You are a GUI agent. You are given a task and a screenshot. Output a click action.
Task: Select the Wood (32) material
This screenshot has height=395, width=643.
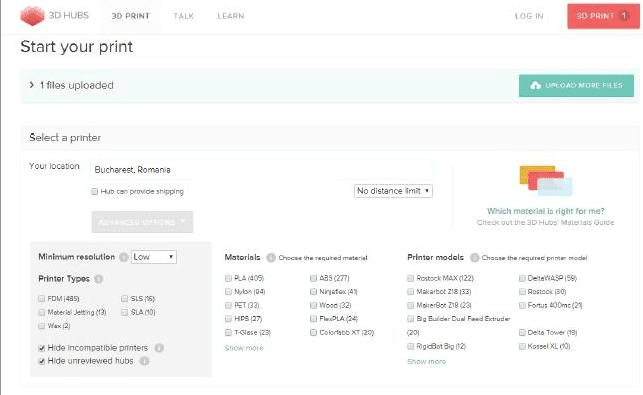(x=313, y=305)
